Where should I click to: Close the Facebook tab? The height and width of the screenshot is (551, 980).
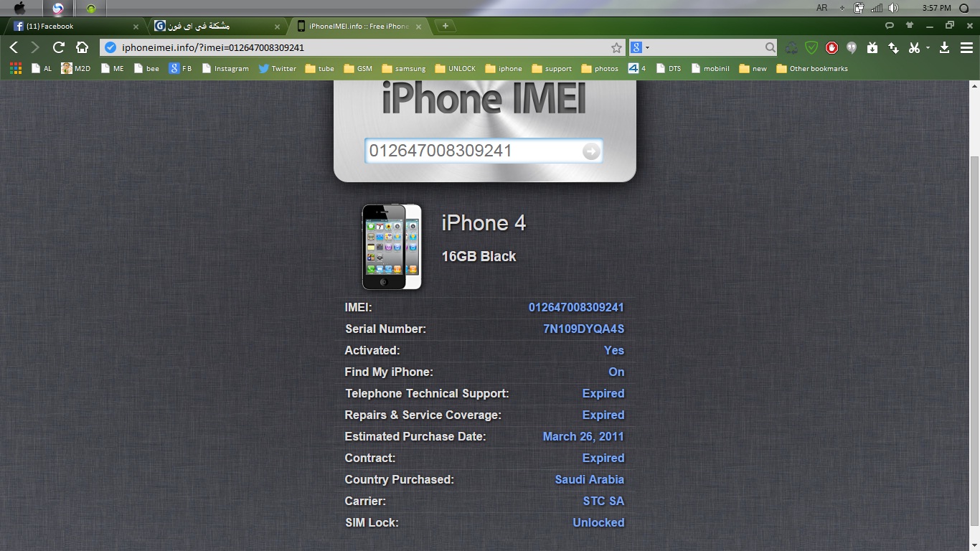pos(136,27)
